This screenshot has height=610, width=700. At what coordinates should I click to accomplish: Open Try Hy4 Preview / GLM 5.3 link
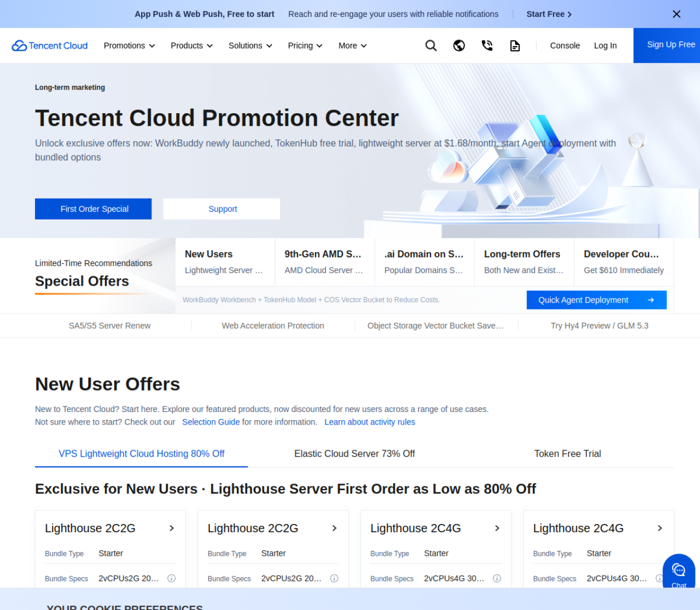(x=599, y=326)
